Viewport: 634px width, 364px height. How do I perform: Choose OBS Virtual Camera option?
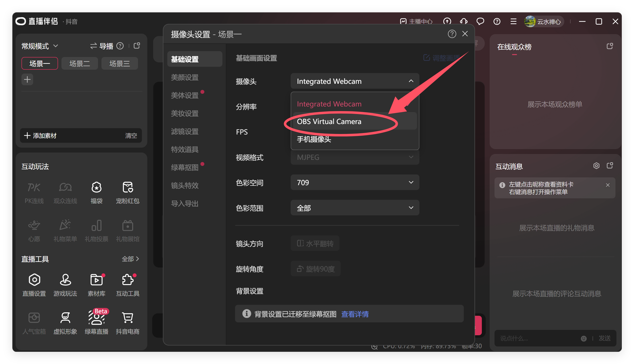point(355,121)
